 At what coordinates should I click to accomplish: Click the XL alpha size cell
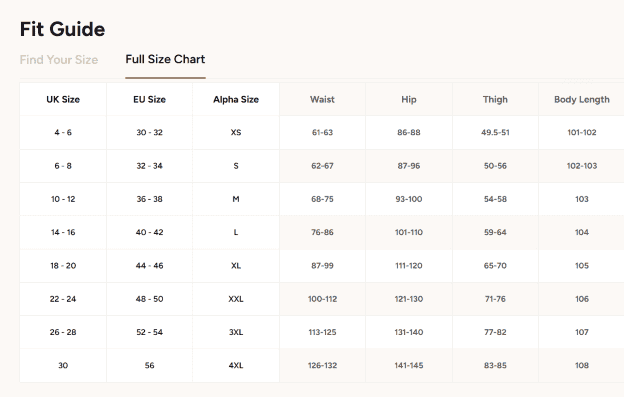click(x=236, y=266)
